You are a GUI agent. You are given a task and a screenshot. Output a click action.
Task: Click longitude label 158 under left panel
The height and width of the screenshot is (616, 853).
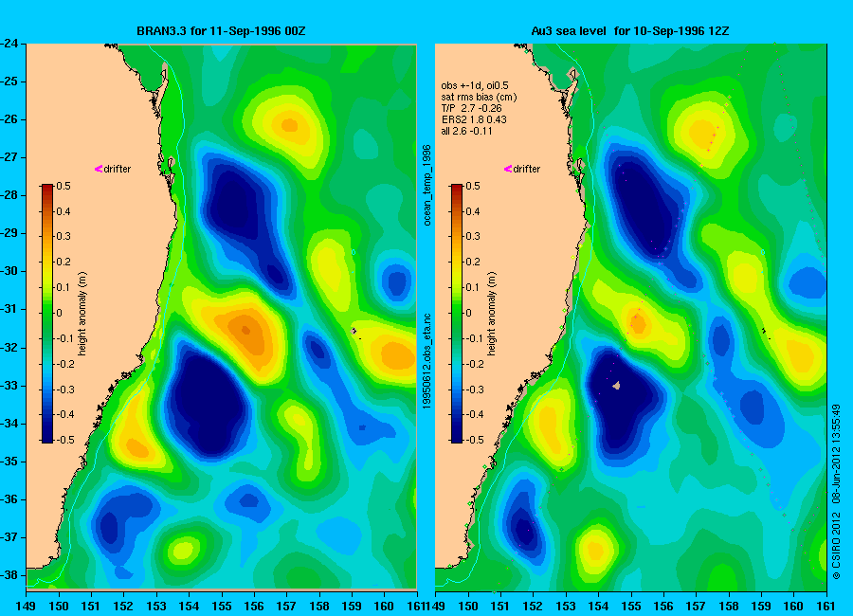coord(319,606)
